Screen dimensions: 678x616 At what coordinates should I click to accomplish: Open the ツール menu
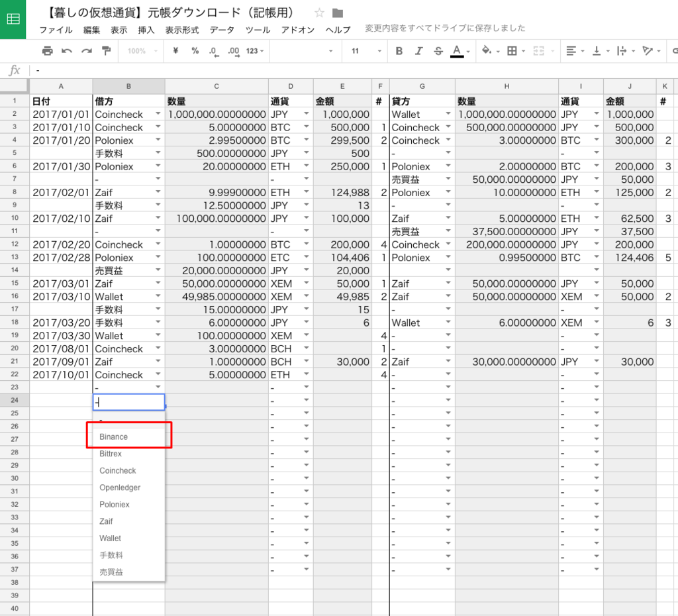258,30
